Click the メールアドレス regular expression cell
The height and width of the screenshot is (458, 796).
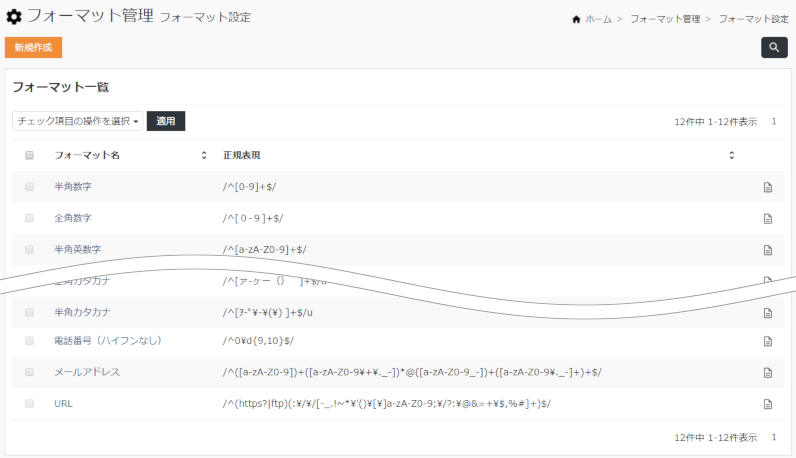pyautogui.click(x=412, y=372)
